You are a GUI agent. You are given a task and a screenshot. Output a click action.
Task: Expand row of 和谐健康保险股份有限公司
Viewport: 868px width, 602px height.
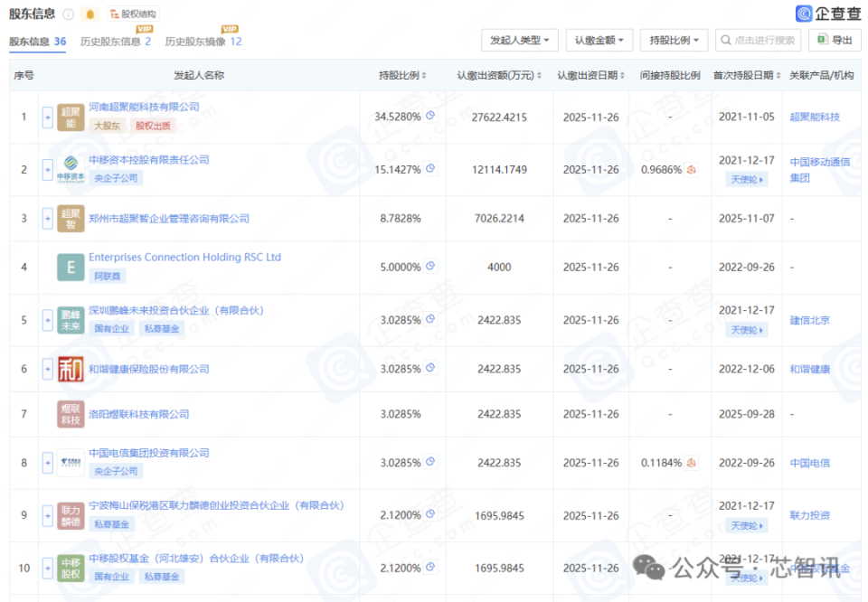48,369
